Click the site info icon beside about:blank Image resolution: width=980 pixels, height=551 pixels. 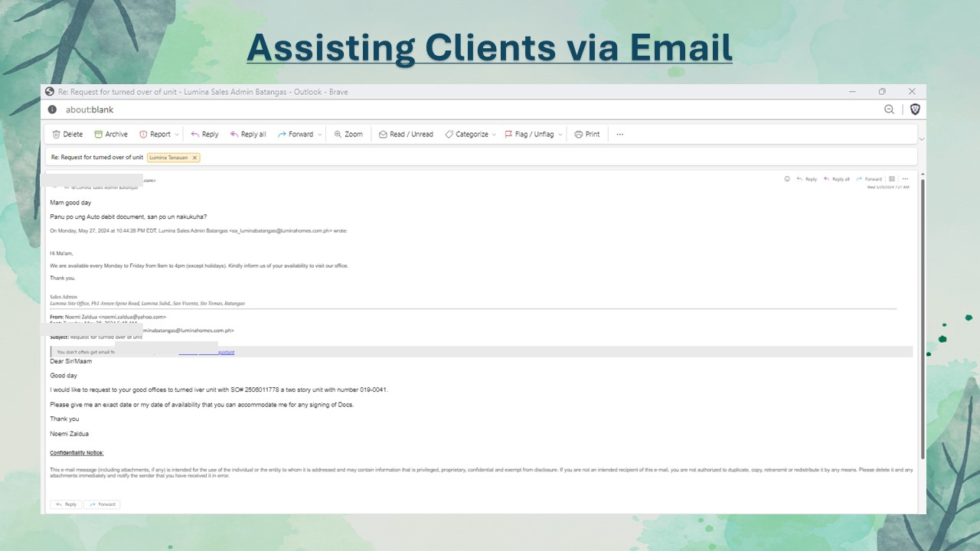(52, 109)
